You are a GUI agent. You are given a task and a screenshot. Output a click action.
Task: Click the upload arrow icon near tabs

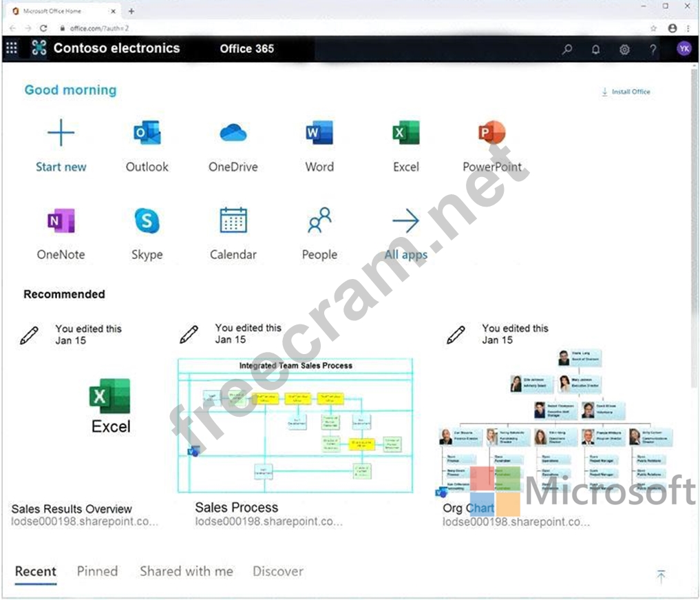click(x=661, y=577)
